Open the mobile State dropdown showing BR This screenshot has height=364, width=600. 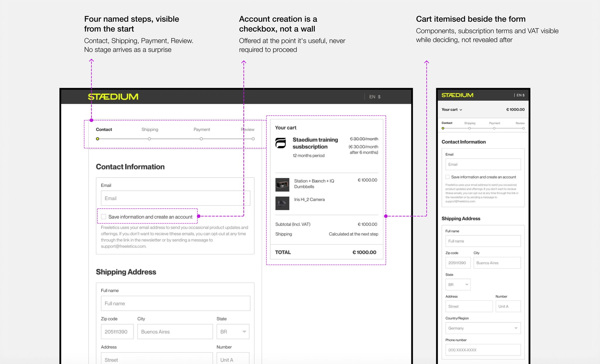coord(458,284)
